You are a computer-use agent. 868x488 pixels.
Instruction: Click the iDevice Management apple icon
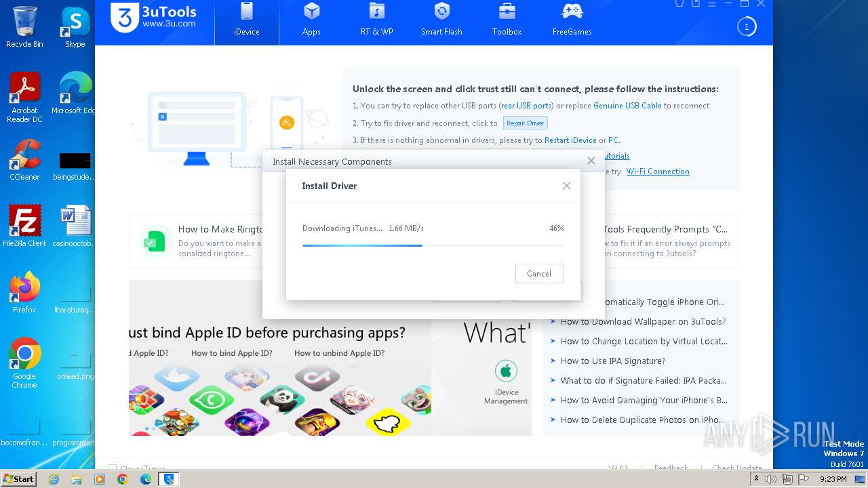coord(506,371)
